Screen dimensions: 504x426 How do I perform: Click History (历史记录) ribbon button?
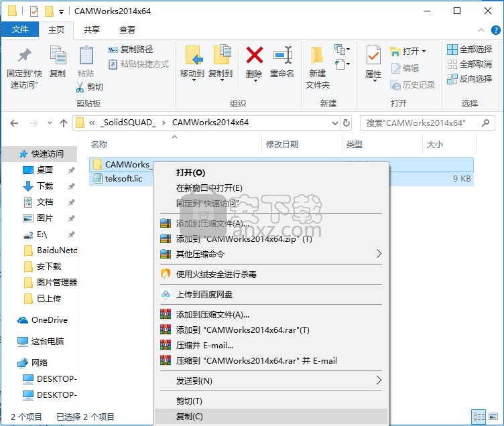(x=412, y=85)
